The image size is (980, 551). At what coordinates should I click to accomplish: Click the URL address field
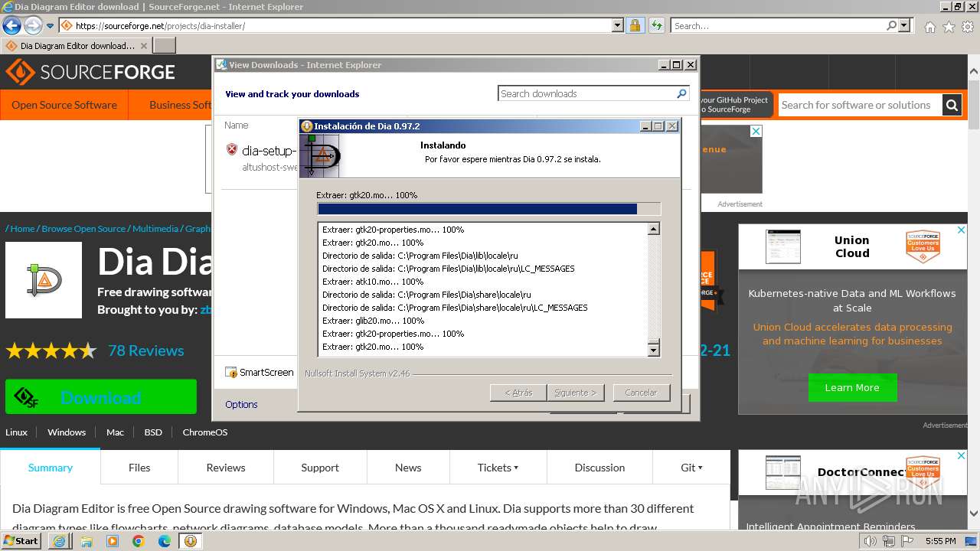(x=342, y=25)
